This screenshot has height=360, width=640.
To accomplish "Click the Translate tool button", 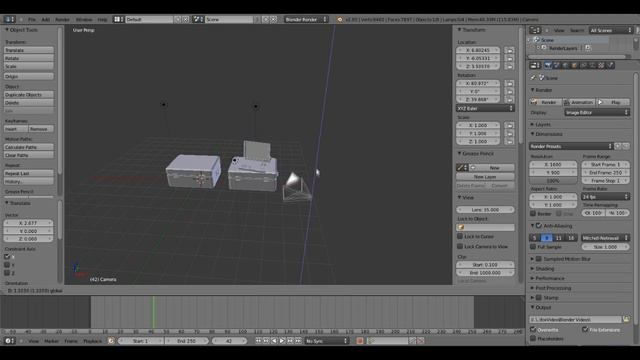I will (29, 50).
